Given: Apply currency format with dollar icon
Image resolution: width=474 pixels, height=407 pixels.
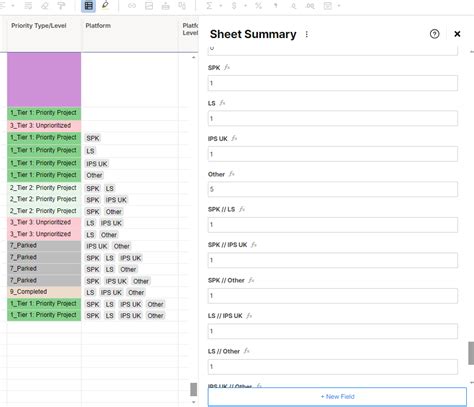Looking at the screenshot, I should click(234, 6).
